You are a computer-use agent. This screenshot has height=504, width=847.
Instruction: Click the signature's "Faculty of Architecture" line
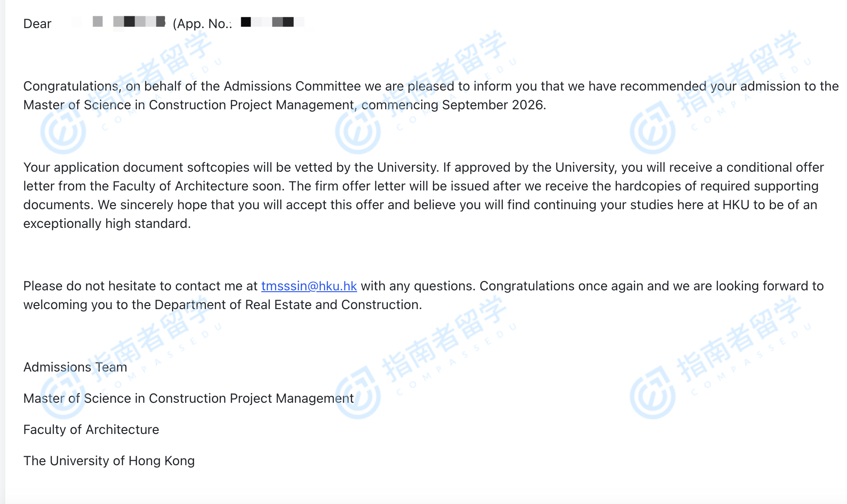(91, 430)
